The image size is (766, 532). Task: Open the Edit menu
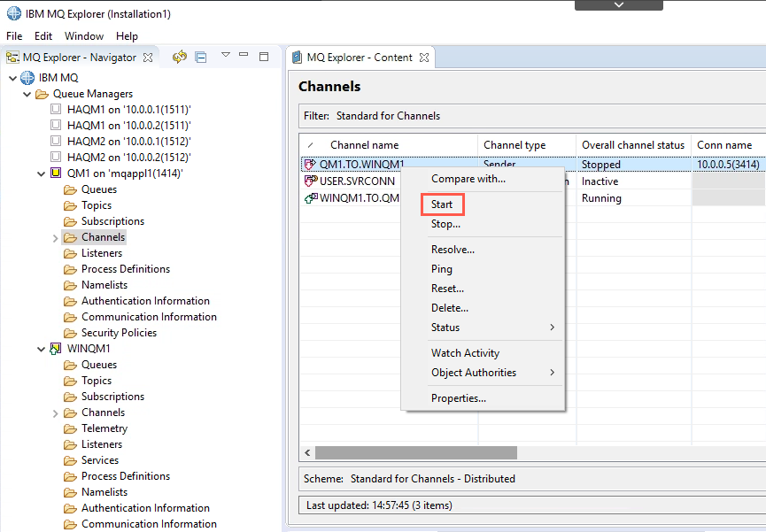pos(43,36)
